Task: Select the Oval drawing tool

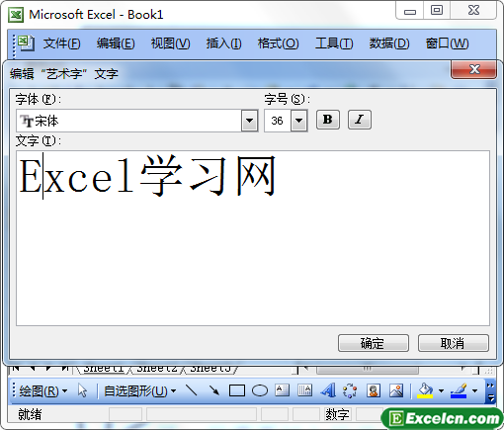Action: 260,390
